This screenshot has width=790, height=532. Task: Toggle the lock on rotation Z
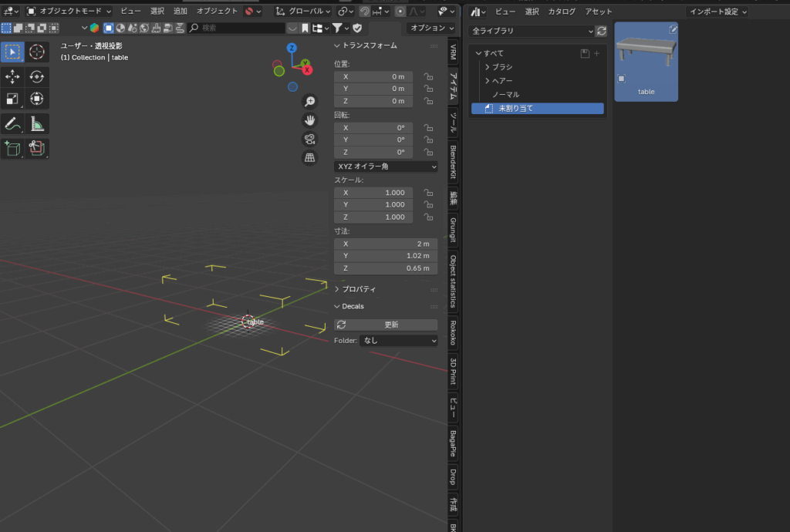(x=427, y=152)
